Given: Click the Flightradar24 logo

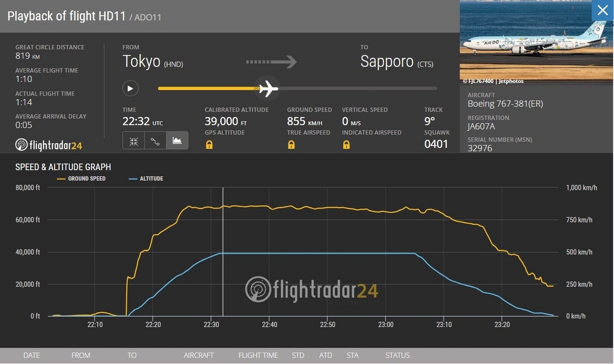Looking at the screenshot, I should [49, 145].
